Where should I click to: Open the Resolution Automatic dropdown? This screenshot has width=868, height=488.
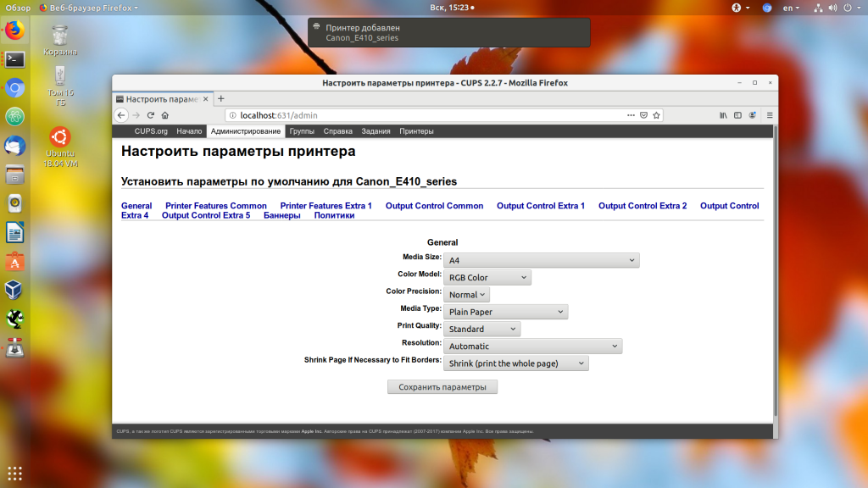[532, 346]
